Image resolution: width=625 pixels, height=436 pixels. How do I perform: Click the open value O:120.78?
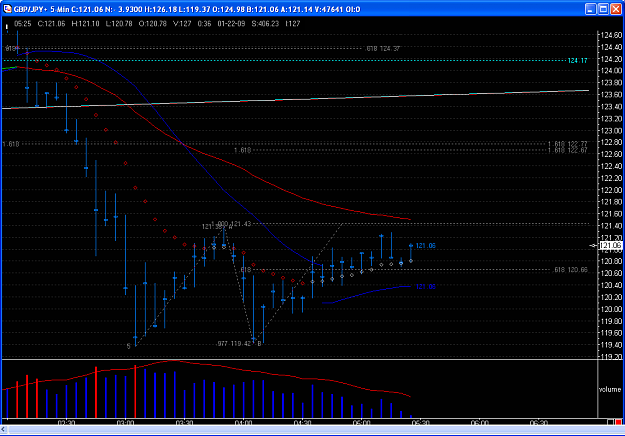[x=153, y=24]
